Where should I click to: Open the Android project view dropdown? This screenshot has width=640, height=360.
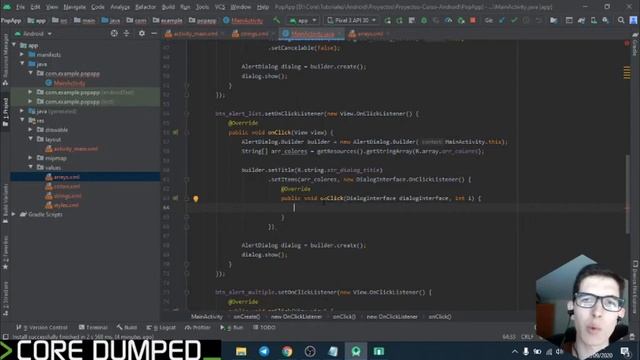click(33, 33)
